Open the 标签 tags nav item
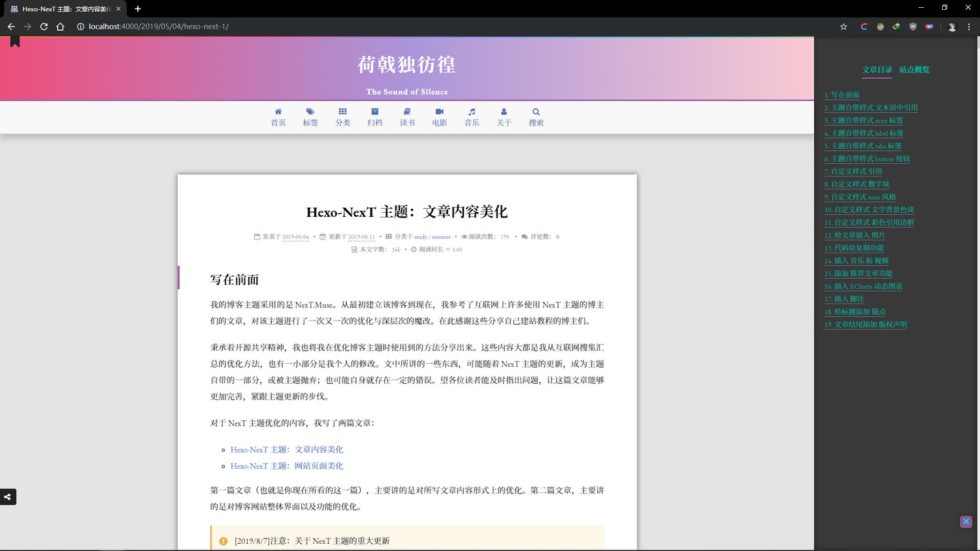This screenshot has height=551, width=980. point(310,118)
